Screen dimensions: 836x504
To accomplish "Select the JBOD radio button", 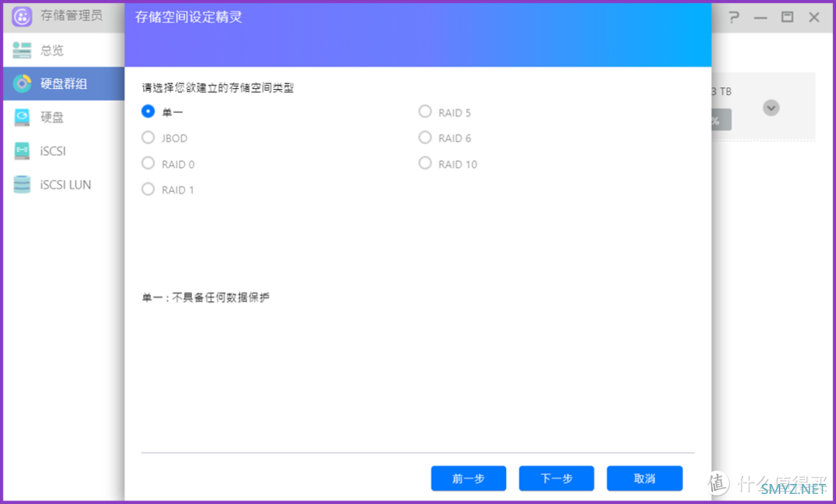I will 148,138.
